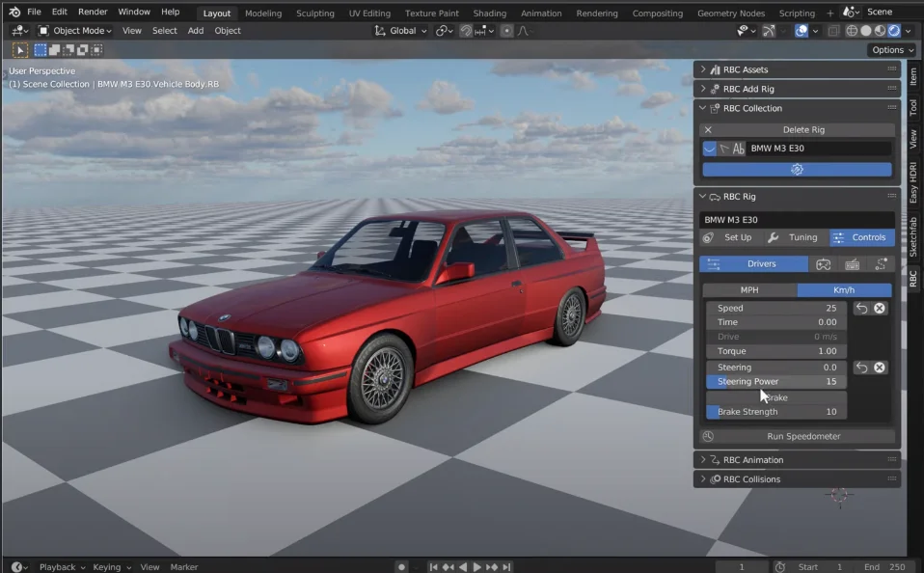Click the Steering Power slider
Viewport: 924px width, 573px height.
[776, 381]
